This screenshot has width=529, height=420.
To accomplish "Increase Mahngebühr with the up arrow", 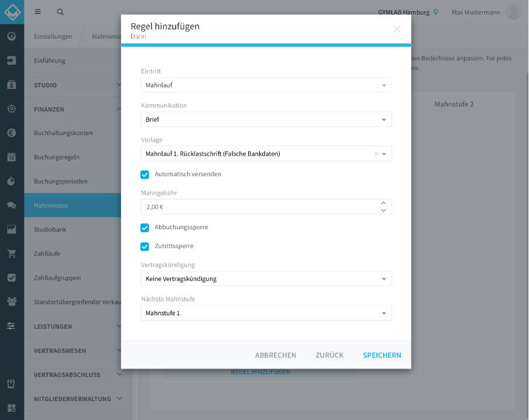I will 384,203.
